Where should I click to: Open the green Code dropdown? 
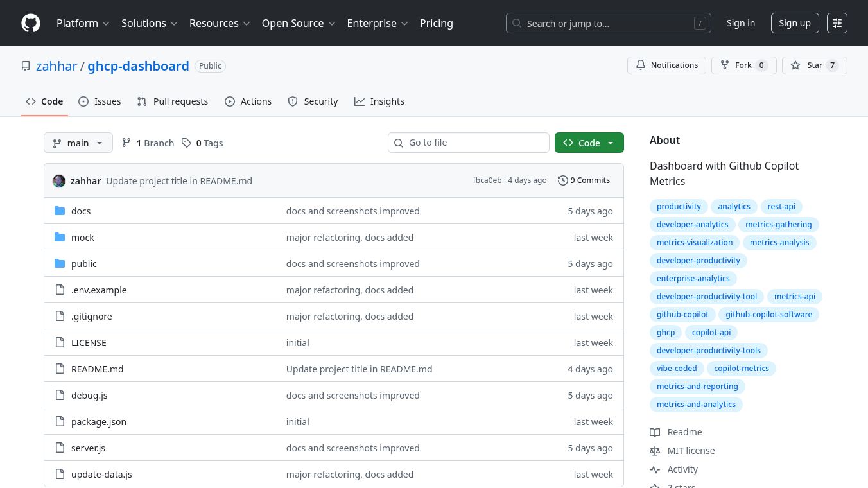click(589, 143)
